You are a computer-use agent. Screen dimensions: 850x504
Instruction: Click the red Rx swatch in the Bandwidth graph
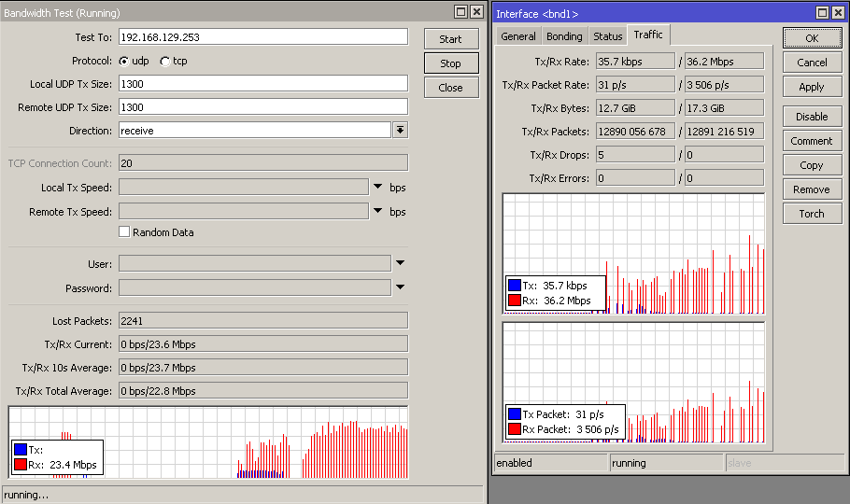[21, 465]
